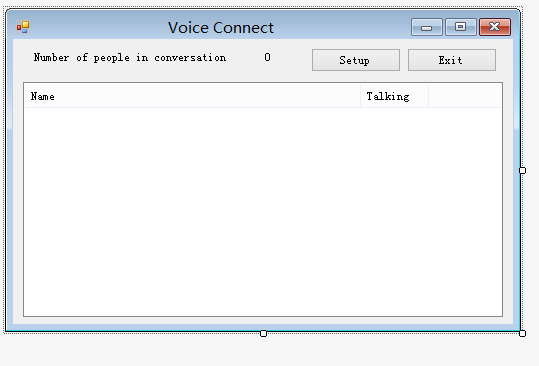The width and height of the screenshot is (539, 366).
Task: Open the Setup dialog
Action: [x=356, y=60]
